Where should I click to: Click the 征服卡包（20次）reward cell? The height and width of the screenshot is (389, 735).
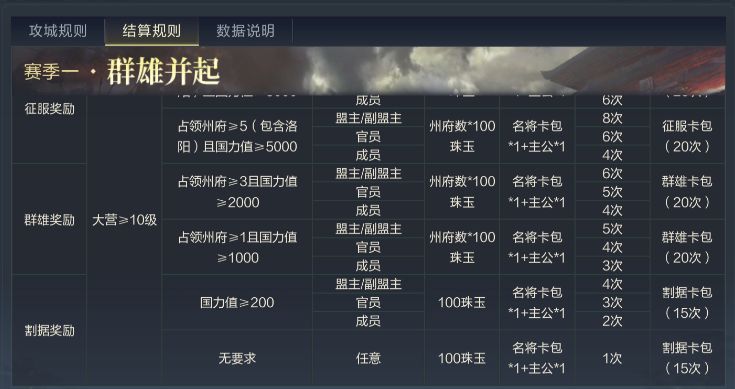[x=687, y=136]
